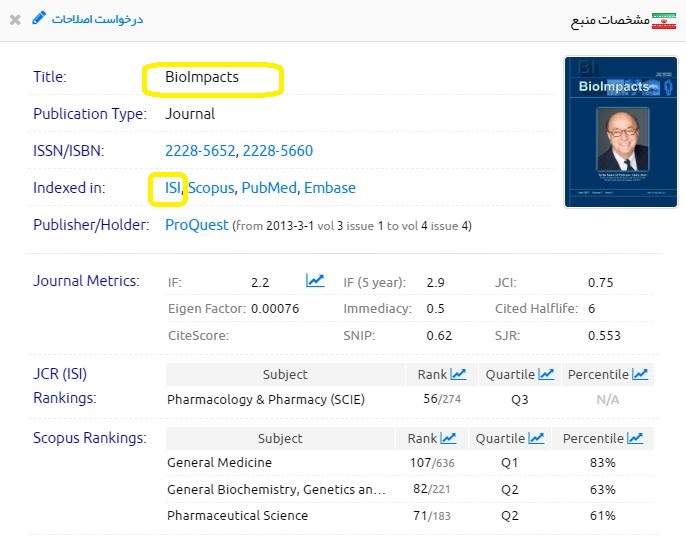Click ISSN 2228-5660 link
Viewport: 686px width, 542px height.
tap(277, 151)
